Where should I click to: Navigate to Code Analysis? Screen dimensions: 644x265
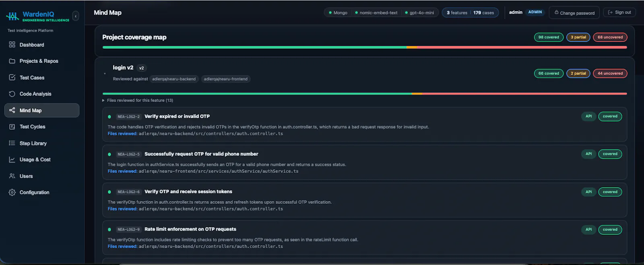tap(42, 94)
